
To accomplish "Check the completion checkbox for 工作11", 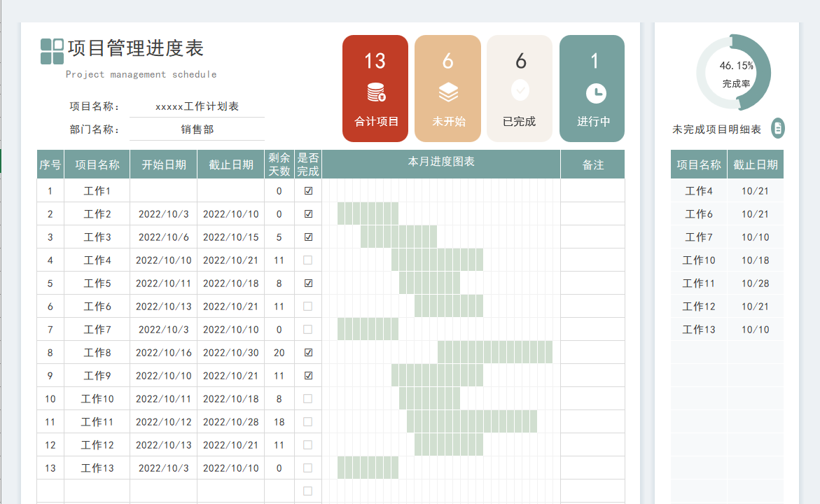I will pyautogui.click(x=308, y=421).
